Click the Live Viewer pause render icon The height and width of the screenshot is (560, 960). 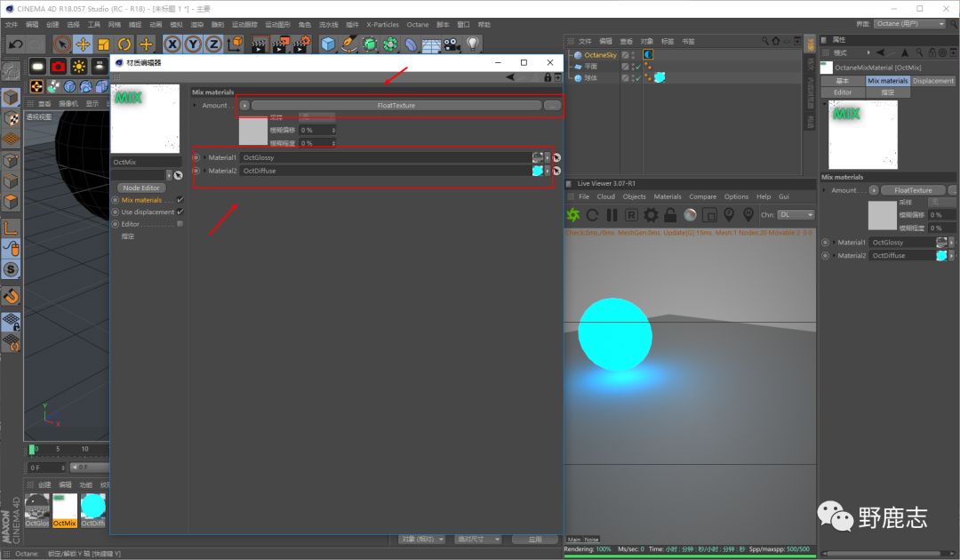click(x=612, y=214)
